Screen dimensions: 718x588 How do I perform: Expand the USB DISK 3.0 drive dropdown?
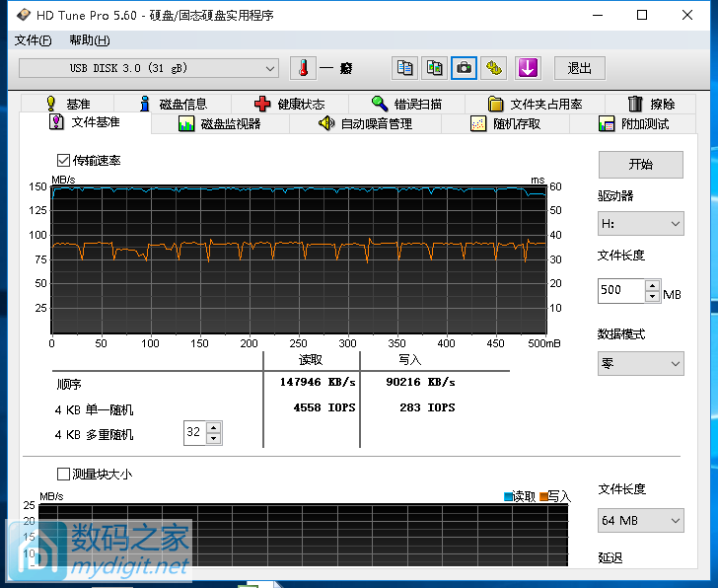coord(149,68)
